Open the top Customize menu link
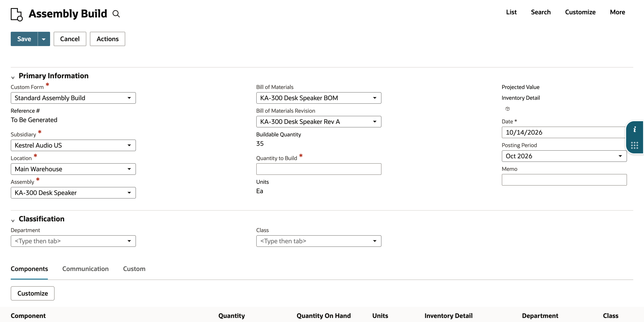Screen dimensions: 644x322 tap(580, 12)
